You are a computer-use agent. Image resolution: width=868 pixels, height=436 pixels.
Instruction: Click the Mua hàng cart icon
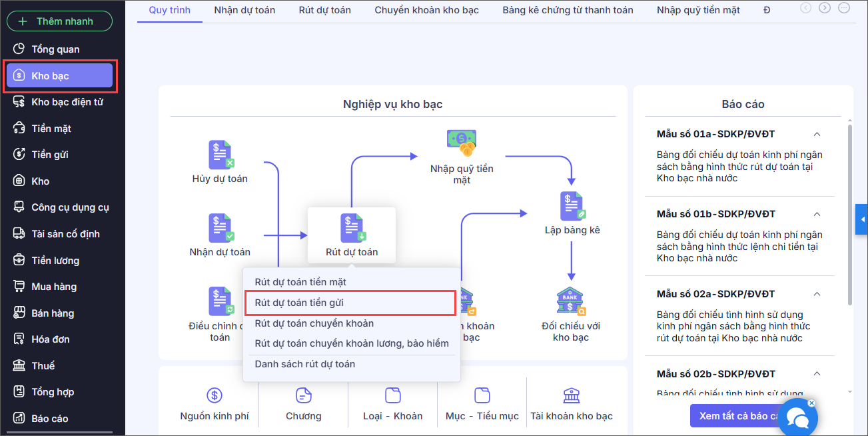[x=19, y=287]
